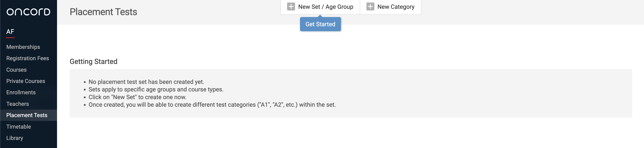Click the 'Click on New Set' instruction line
Screen dimensions: 644x148
(x=137, y=97)
